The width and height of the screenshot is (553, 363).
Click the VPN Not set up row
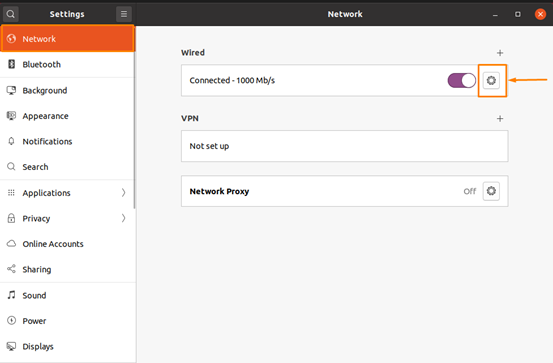pyautogui.click(x=345, y=146)
